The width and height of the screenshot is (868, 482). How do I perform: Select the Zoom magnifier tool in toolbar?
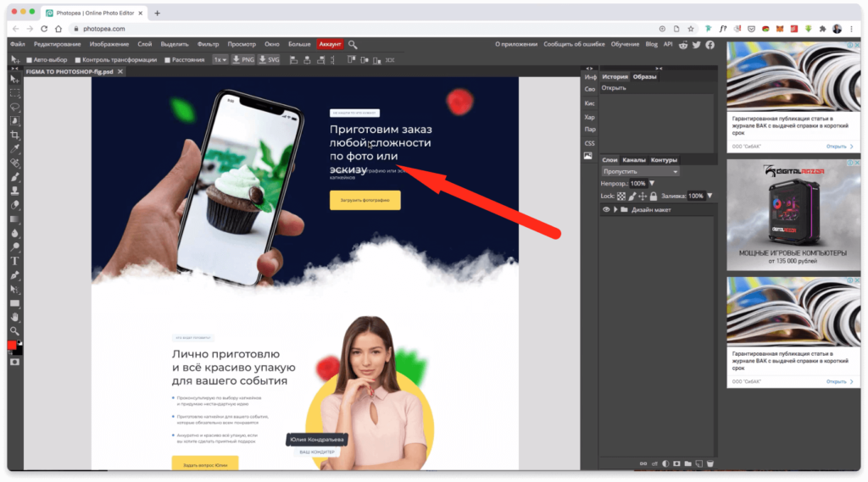(14, 330)
